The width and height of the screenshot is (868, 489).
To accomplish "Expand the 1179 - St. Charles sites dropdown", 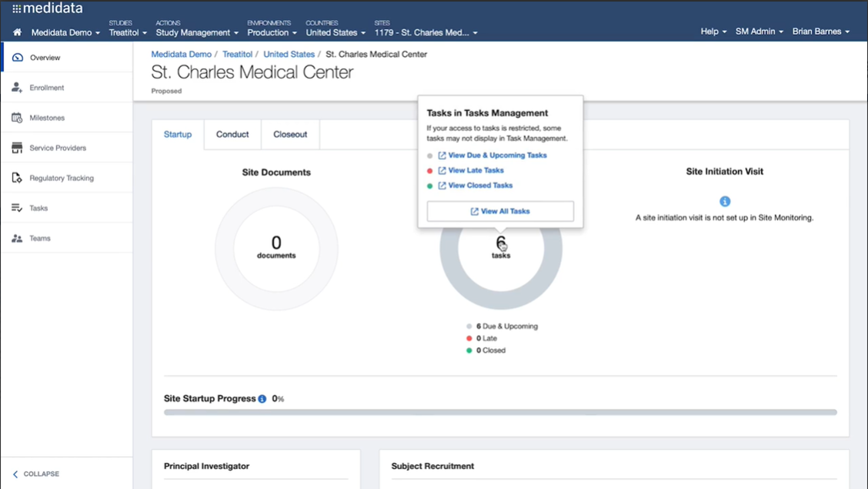I will click(426, 32).
